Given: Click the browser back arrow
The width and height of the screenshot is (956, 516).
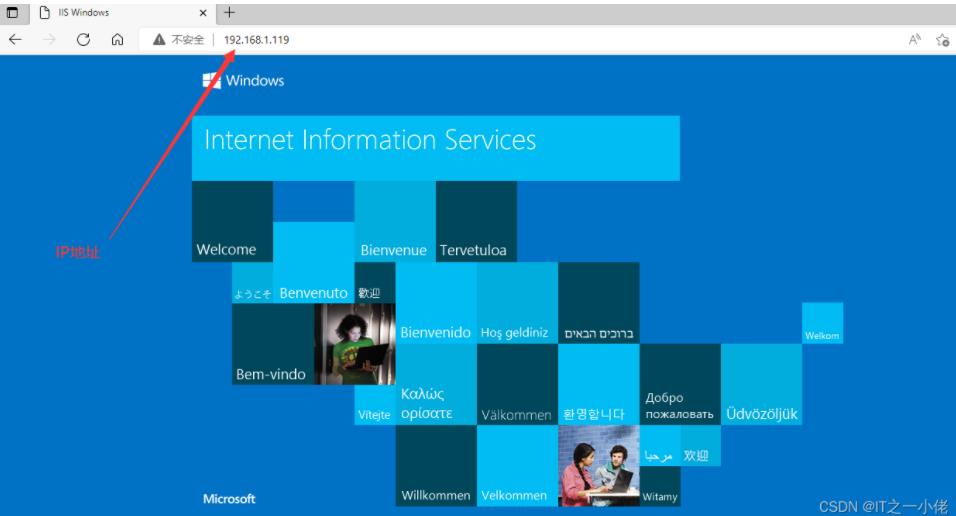Looking at the screenshot, I should [x=15, y=40].
